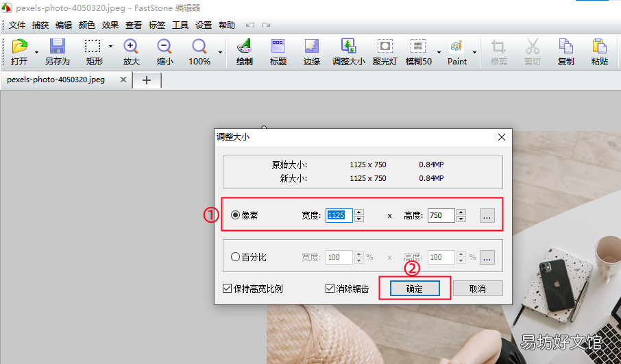This screenshot has width=621, height=364.
Task: Open the 设置 menu
Action: click(204, 25)
